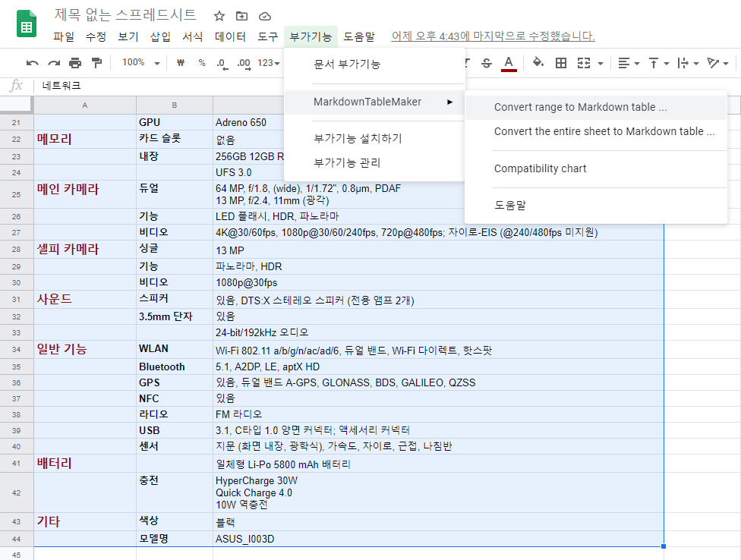Screen dimensions: 741x560
Task: Expand the MarkdownTableMaker submenu arrow
Action: click(x=450, y=102)
